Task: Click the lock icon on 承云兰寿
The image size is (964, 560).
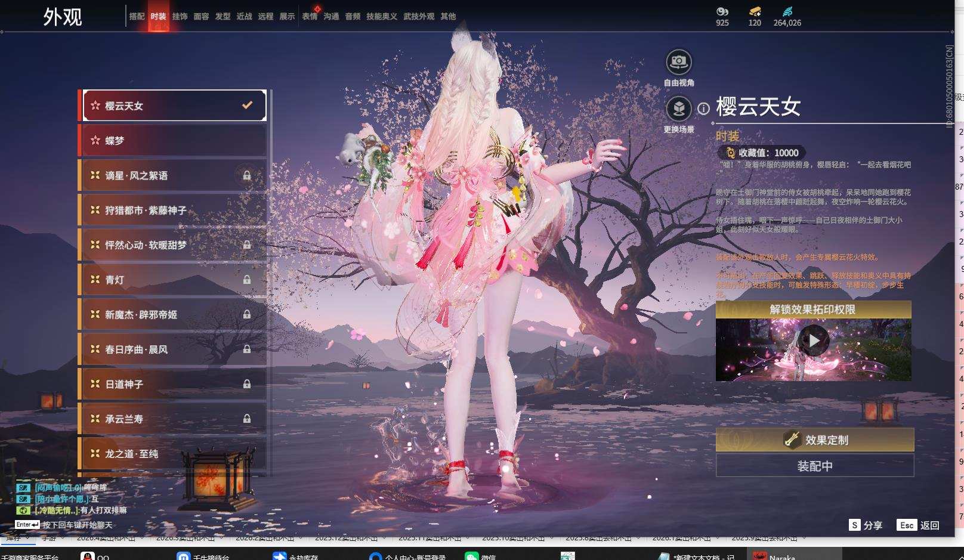Action: pos(246,419)
